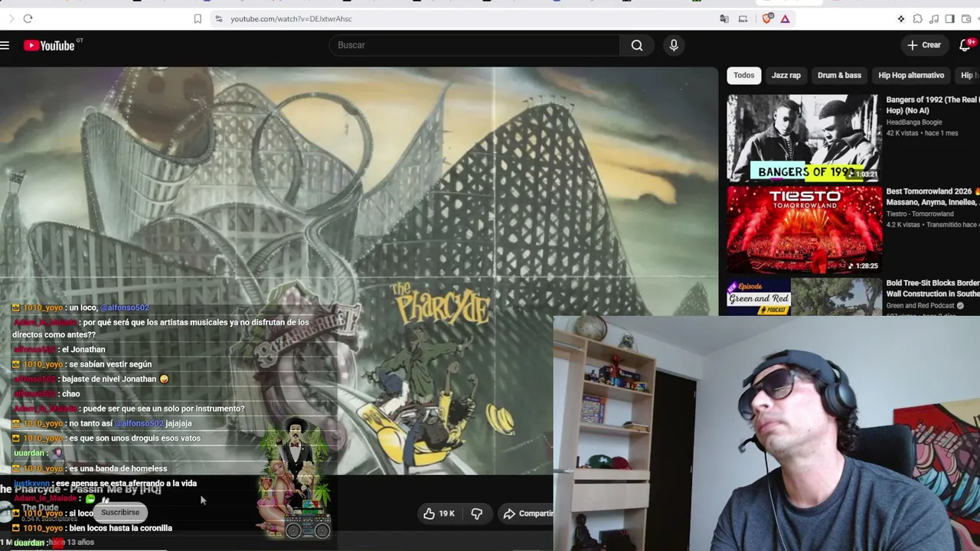Select the Drum & bass filter chip
The height and width of the screenshot is (551, 980).
click(839, 75)
